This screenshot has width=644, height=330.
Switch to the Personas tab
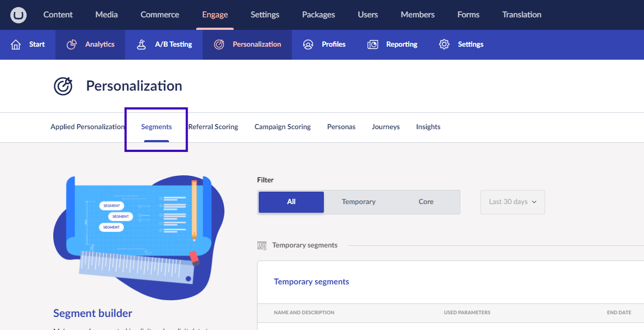tap(341, 127)
